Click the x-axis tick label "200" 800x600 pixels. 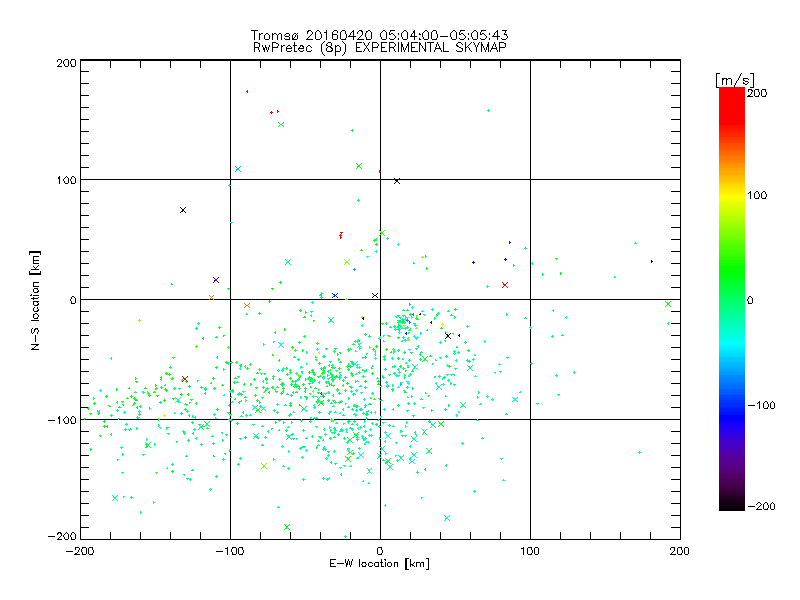point(680,551)
